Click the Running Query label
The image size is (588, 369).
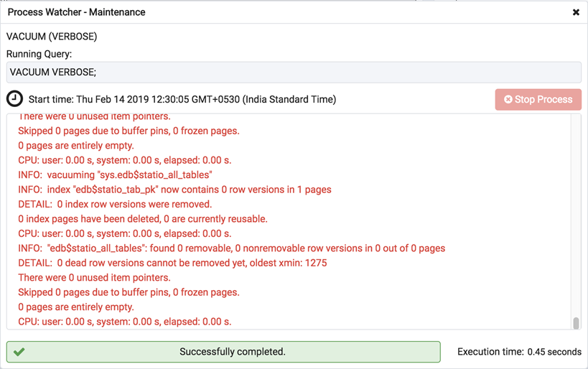pos(39,54)
